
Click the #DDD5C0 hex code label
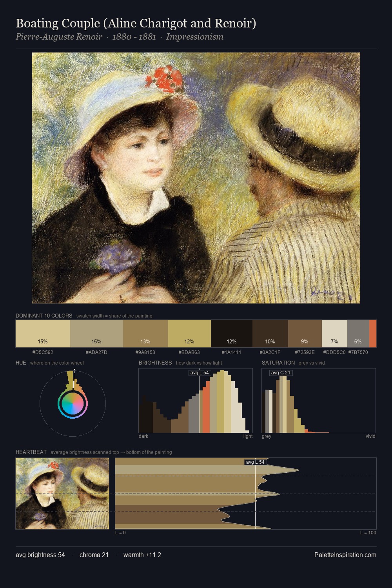(334, 352)
